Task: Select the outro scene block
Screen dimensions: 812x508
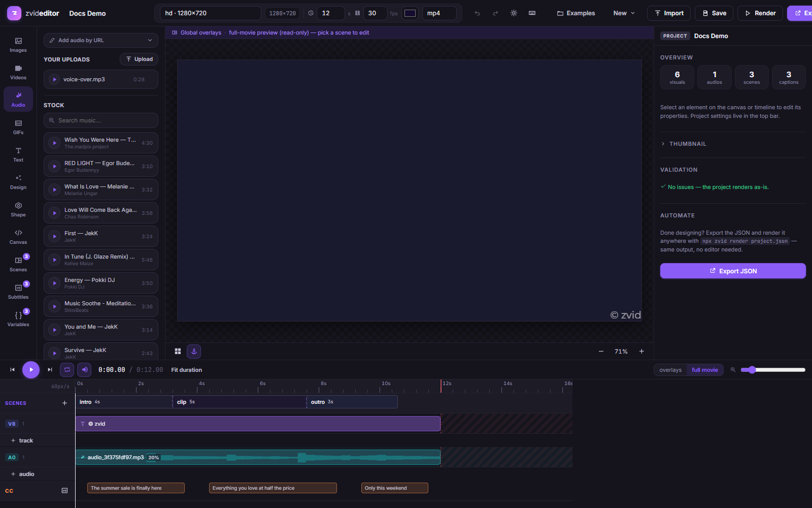Action: click(x=352, y=402)
